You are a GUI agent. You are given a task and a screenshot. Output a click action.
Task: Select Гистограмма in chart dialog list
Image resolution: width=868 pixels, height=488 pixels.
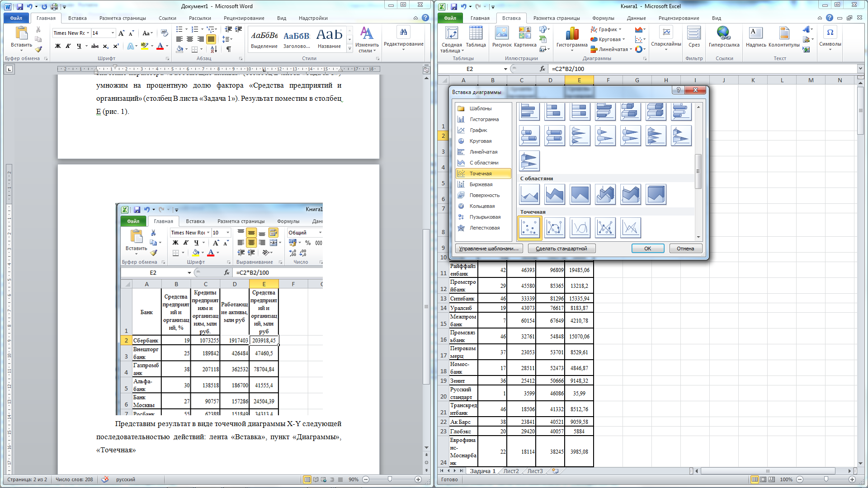[483, 119]
